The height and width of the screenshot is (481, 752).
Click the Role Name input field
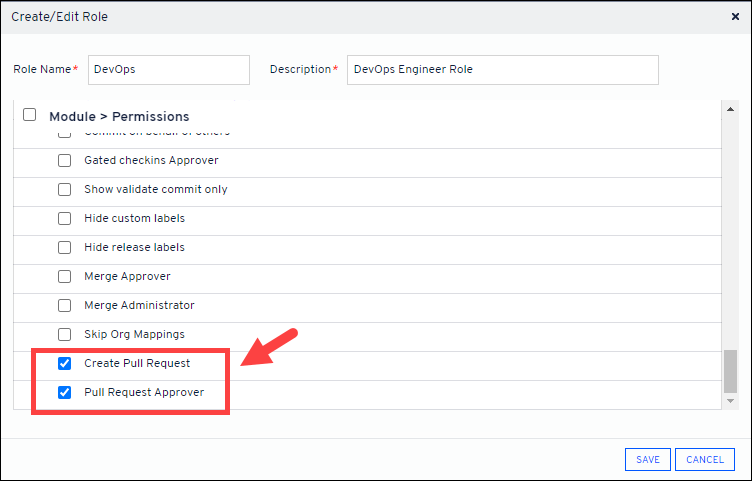pyautogui.click(x=168, y=70)
